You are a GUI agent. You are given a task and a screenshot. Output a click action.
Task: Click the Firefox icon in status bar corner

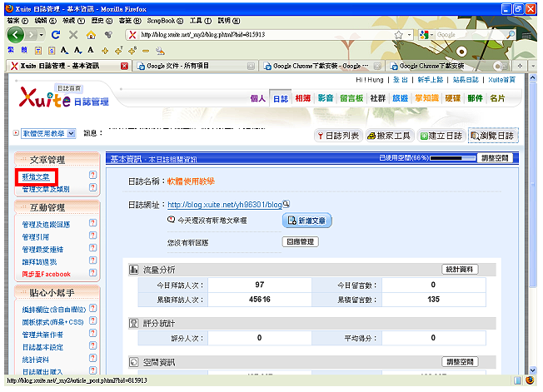pyautogui.click(x=530, y=380)
